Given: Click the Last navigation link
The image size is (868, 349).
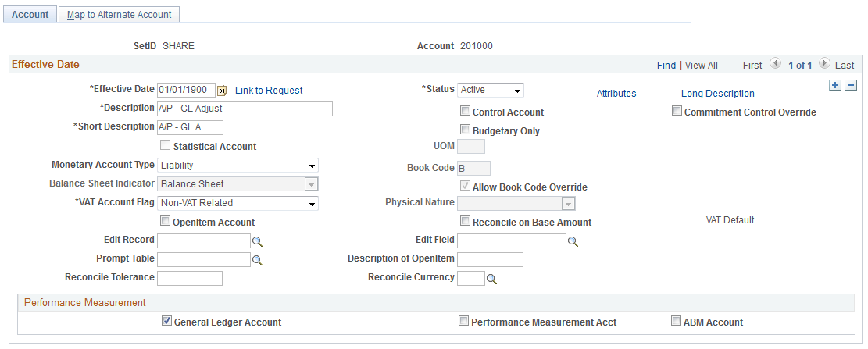Looking at the screenshot, I should pos(845,66).
